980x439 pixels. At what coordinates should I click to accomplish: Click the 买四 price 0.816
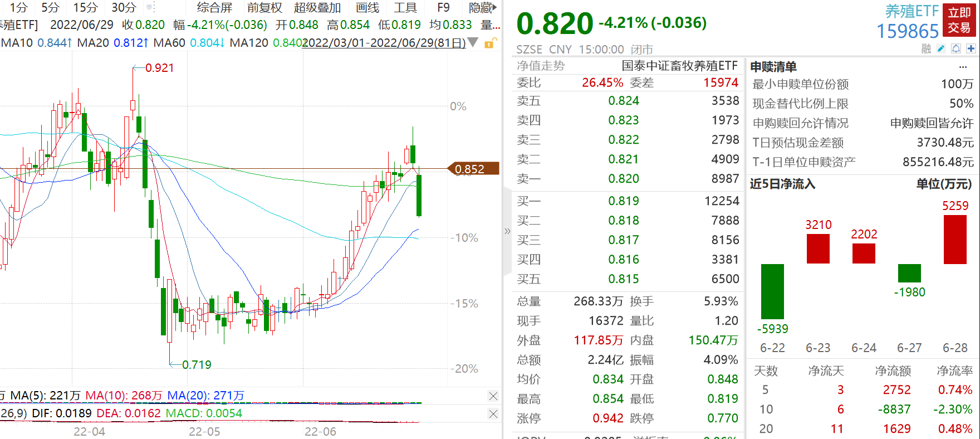[624, 260]
